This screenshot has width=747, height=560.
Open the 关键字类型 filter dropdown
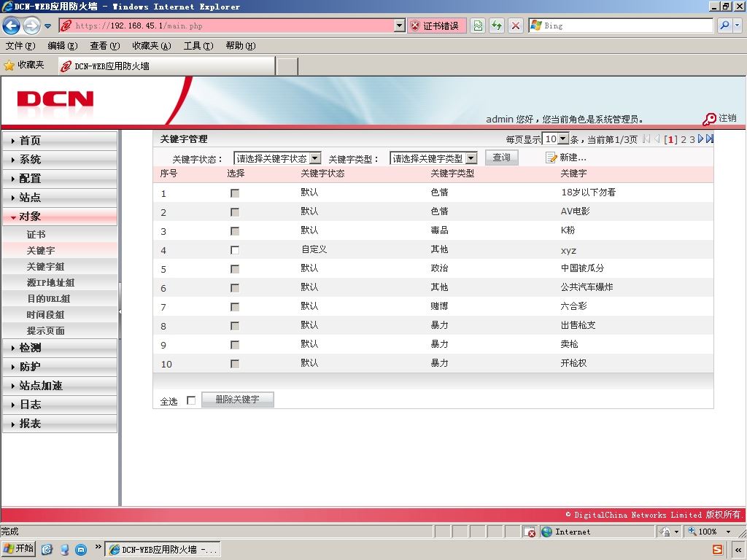tap(433, 158)
